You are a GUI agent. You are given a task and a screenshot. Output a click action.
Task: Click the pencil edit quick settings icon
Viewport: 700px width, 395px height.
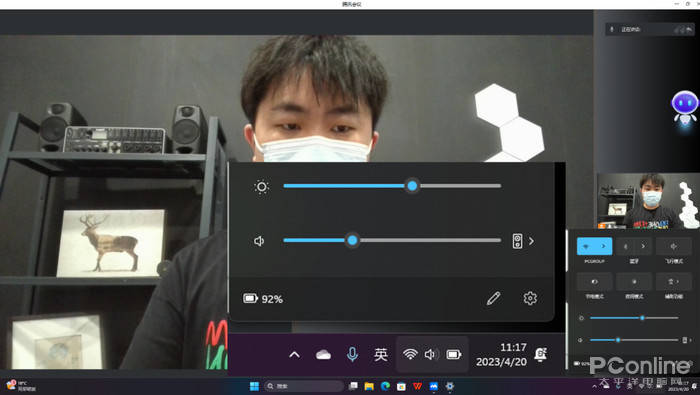(493, 298)
